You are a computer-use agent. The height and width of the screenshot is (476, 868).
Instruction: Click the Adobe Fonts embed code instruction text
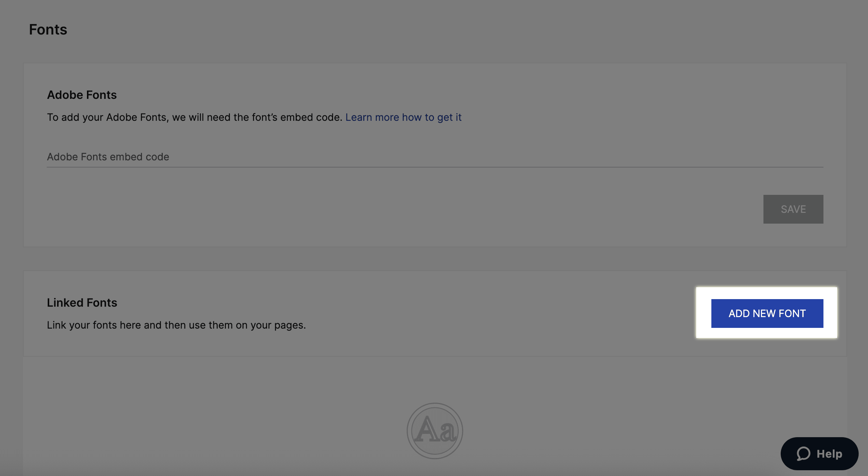pos(194,117)
